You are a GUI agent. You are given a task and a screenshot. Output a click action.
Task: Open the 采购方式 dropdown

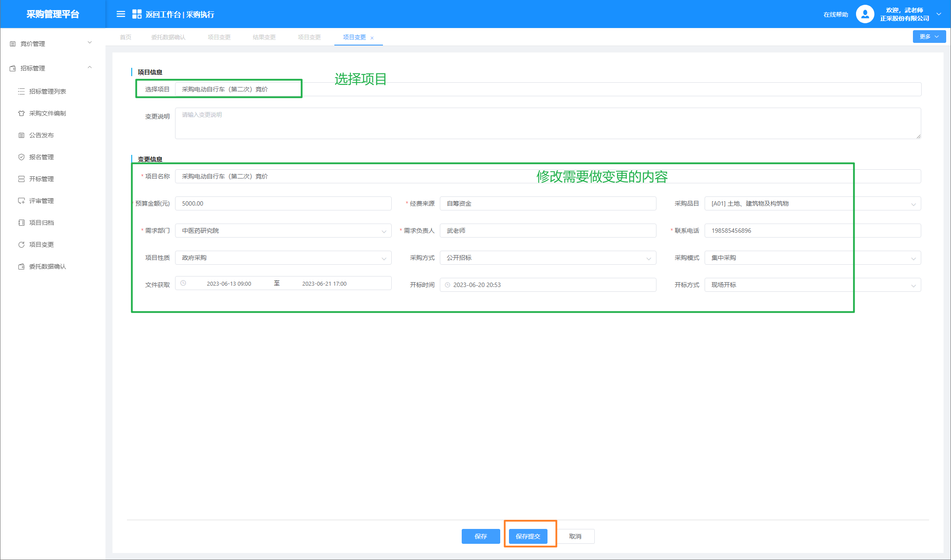coord(547,258)
